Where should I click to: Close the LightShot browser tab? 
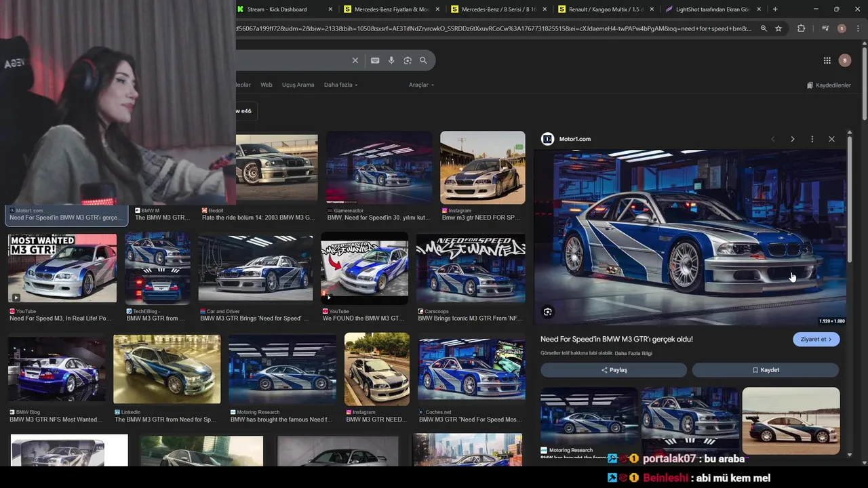(x=759, y=9)
